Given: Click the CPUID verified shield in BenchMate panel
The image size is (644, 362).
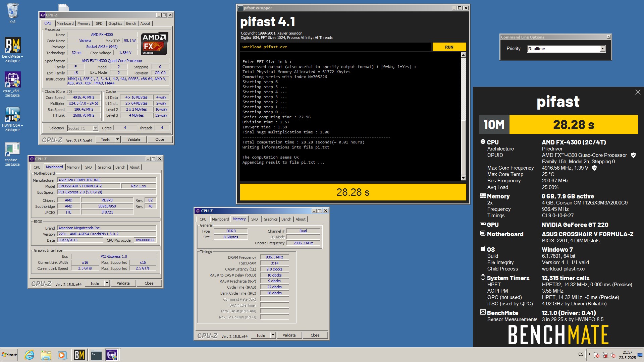Looking at the screenshot, I should point(633,155).
